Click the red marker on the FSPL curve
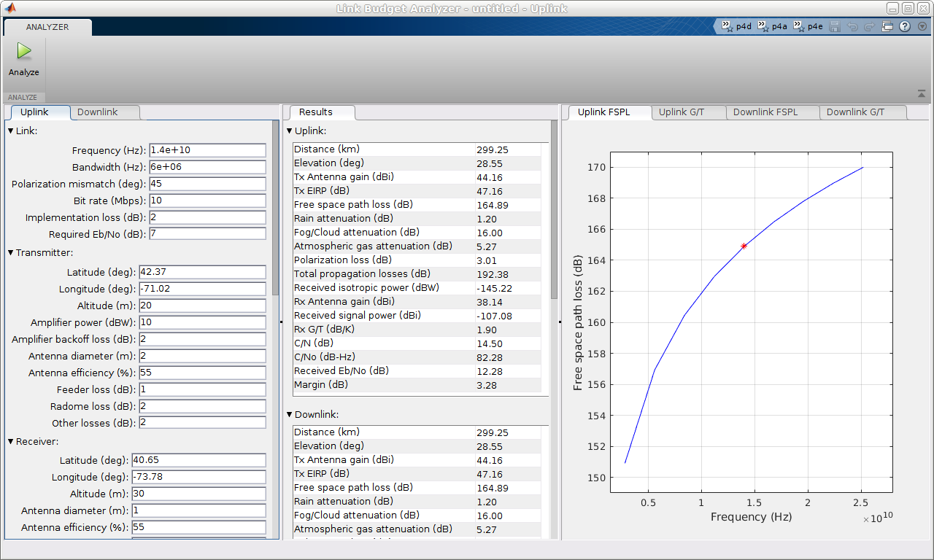 tap(744, 246)
